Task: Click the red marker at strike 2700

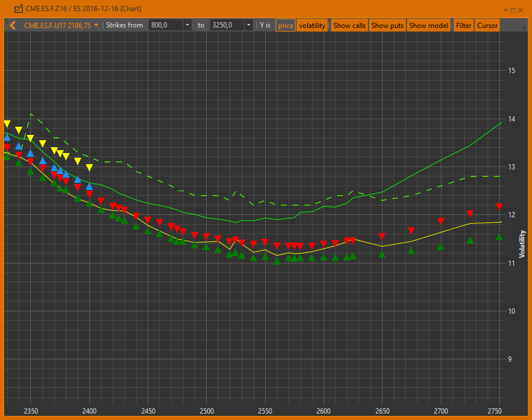Action: tap(441, 221)
